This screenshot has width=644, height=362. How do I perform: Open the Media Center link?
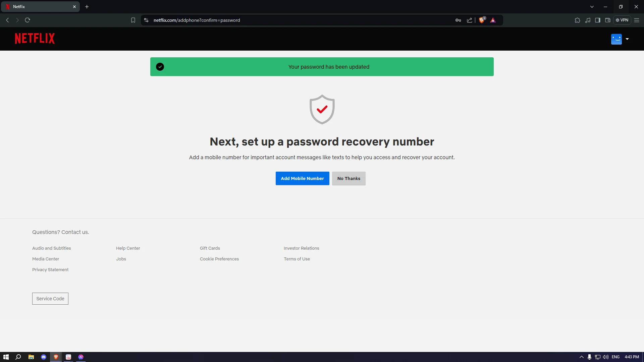point(46,259)
